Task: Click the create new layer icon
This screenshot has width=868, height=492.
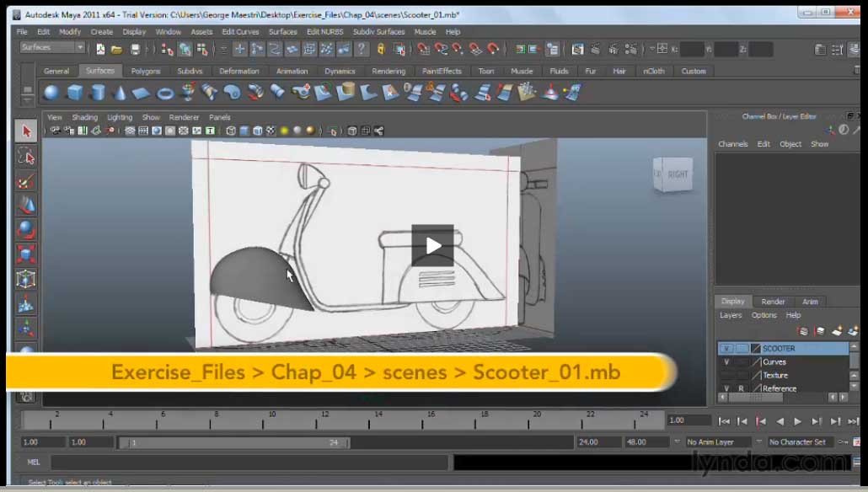Action: [x=836, y=331]
